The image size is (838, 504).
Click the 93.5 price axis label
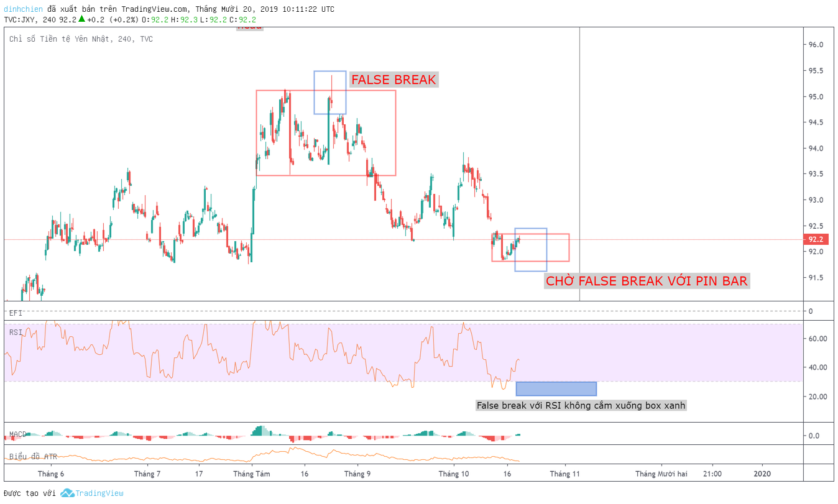[x=816, y=174]
